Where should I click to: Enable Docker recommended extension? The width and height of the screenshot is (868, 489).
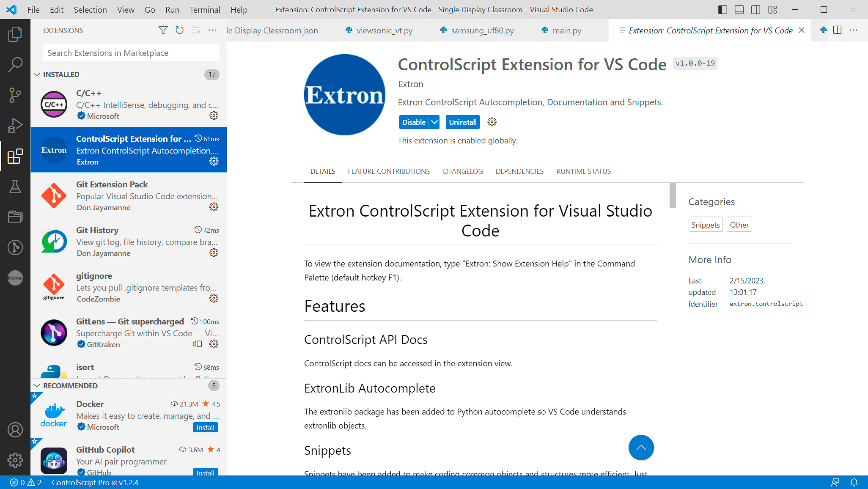206,428
